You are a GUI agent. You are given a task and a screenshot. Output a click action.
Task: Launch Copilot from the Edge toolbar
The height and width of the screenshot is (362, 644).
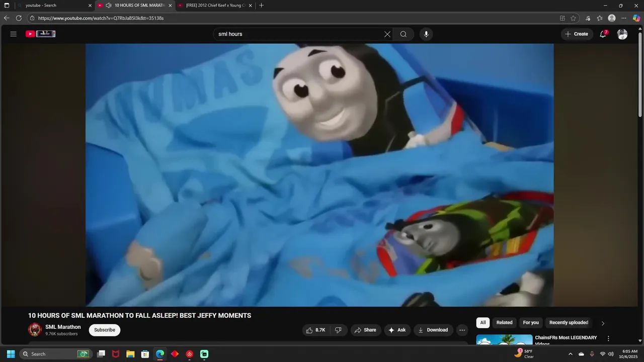pyautogui.click(x=636, y=18)
